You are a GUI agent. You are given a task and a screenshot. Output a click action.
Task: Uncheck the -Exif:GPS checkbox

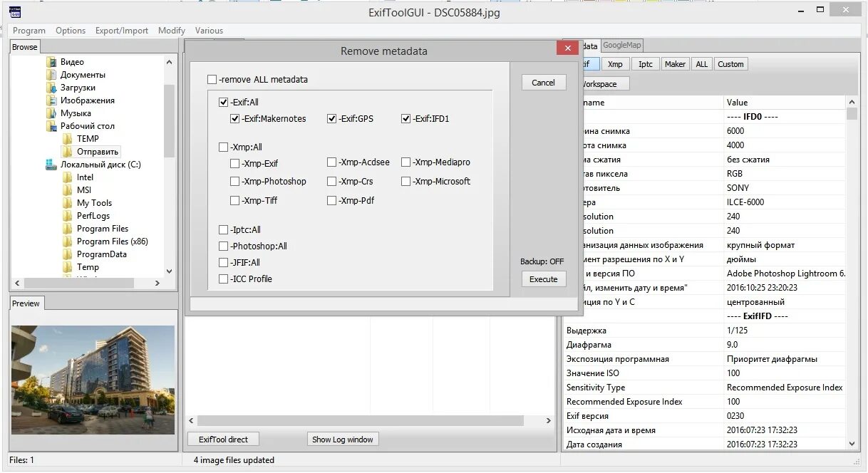pos(332,119)
